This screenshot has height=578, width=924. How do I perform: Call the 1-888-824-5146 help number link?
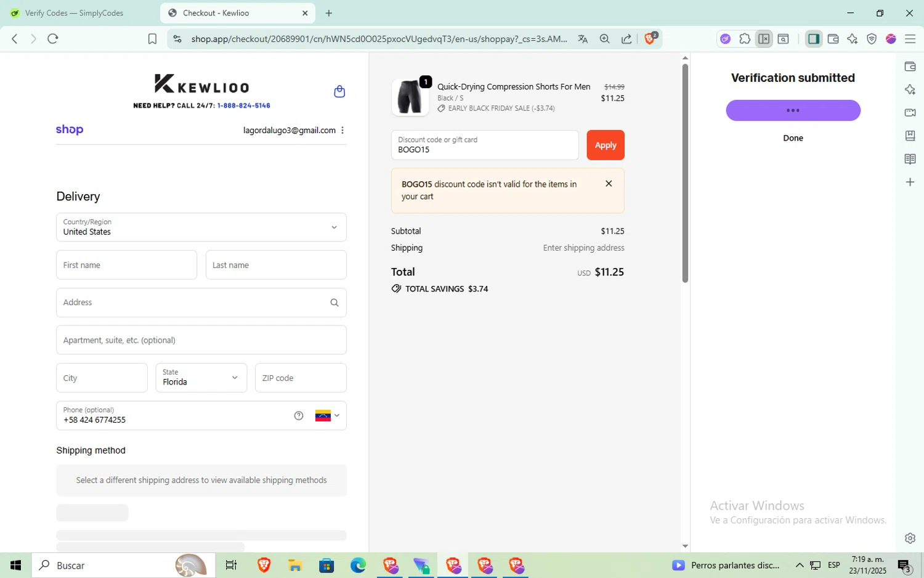[243, 106]
